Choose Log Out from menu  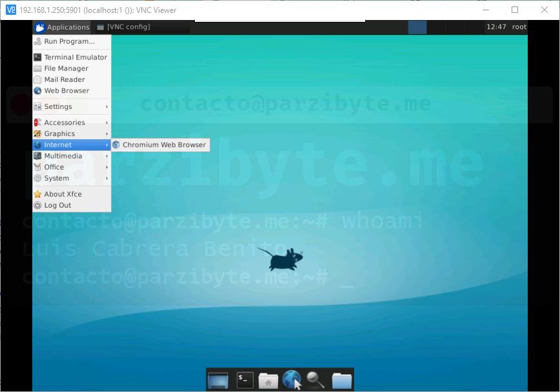[x=72, y=205]
